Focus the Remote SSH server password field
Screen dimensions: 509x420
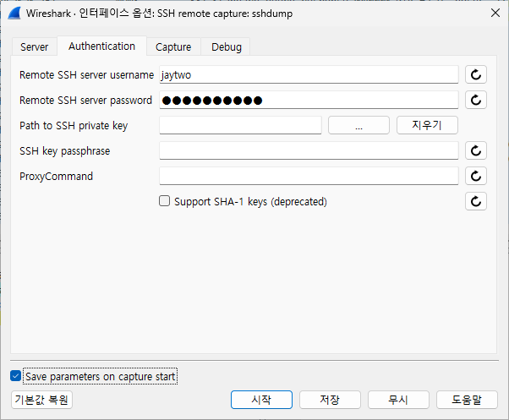(309, 100)
